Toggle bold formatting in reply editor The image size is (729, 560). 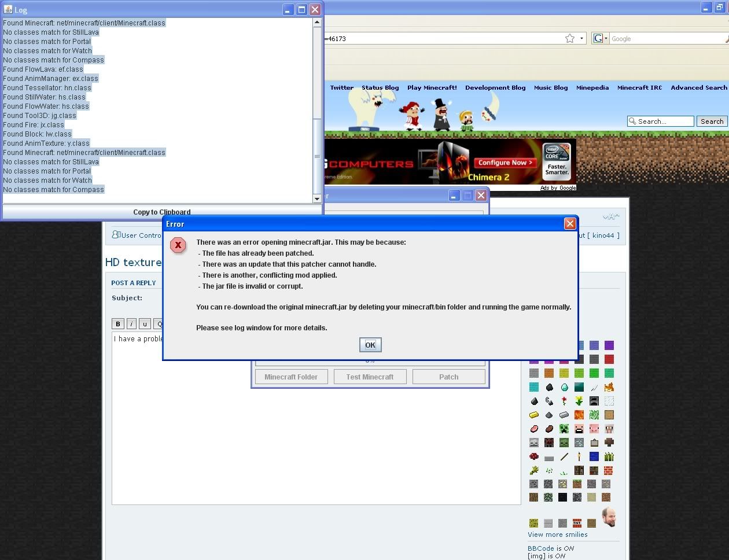[x=118, y=324]
